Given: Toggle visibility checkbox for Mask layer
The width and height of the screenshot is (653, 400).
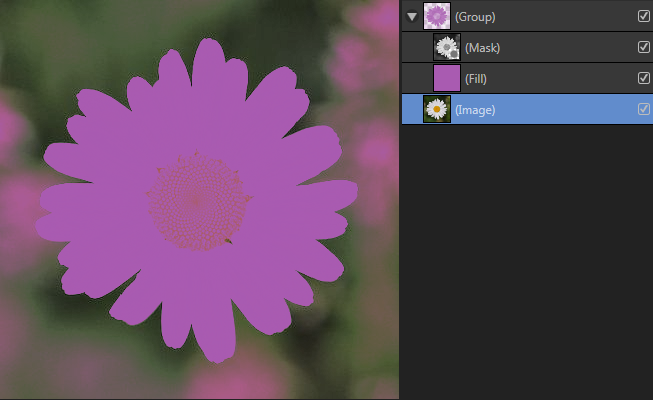Looking at the screenshot, I should [643, 47].
